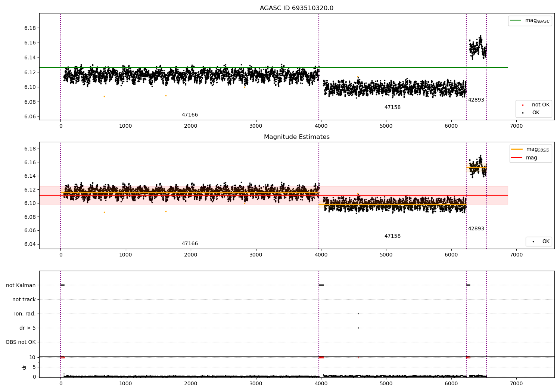
Task: Click obsid label 47158 in the AGASC ID plot
Action: [x=392, y=108]
